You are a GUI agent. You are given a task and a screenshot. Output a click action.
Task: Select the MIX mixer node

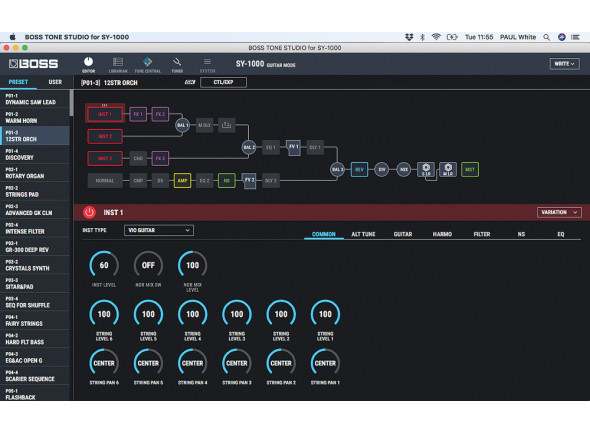[404, 169]
